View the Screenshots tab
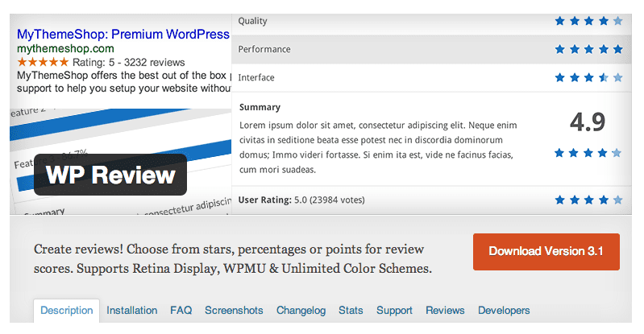 coord(234,311)
